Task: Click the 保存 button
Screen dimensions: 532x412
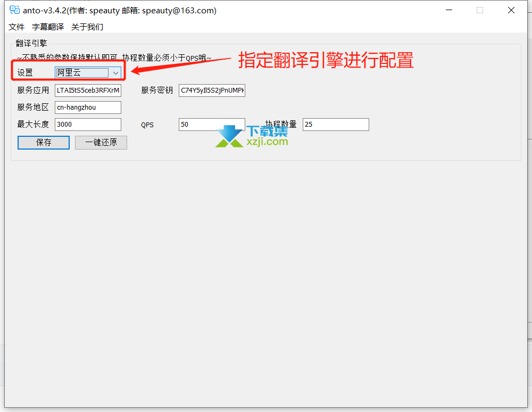Action: tap(44, 143)
